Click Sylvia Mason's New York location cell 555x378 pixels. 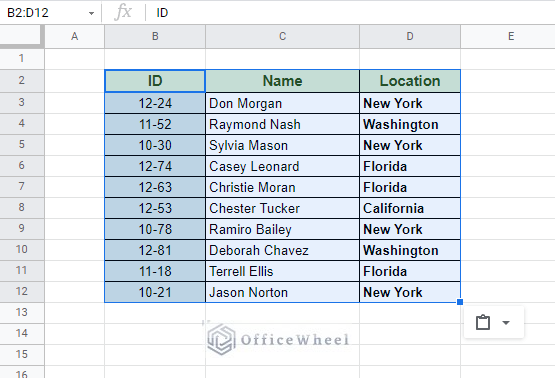(x=410, y=145)
